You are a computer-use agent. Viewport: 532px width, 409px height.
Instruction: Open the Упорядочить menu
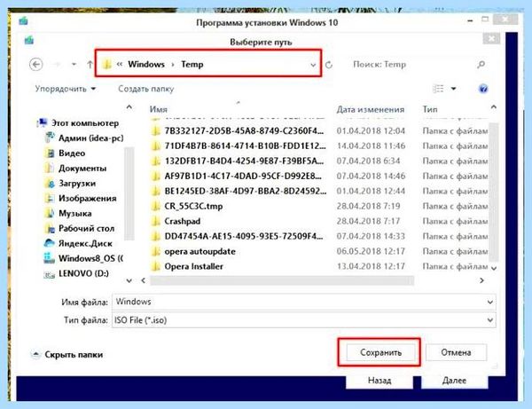(x=66, y=89)
